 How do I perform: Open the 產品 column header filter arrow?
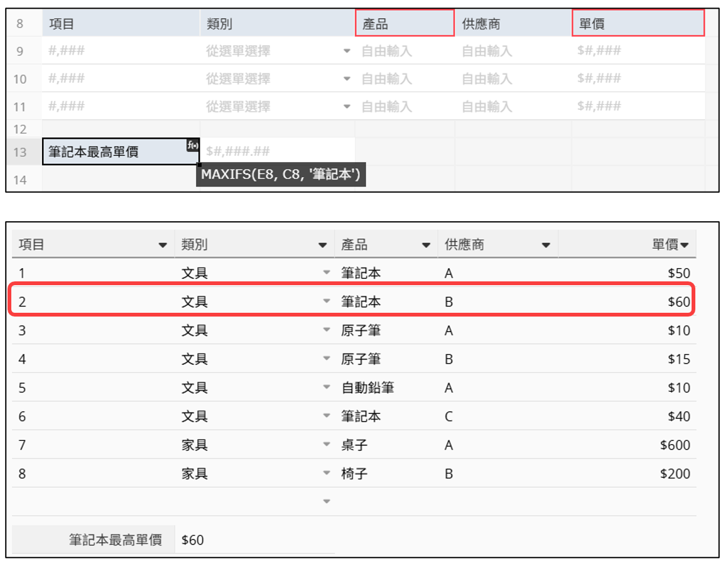[x=426, y=245]
